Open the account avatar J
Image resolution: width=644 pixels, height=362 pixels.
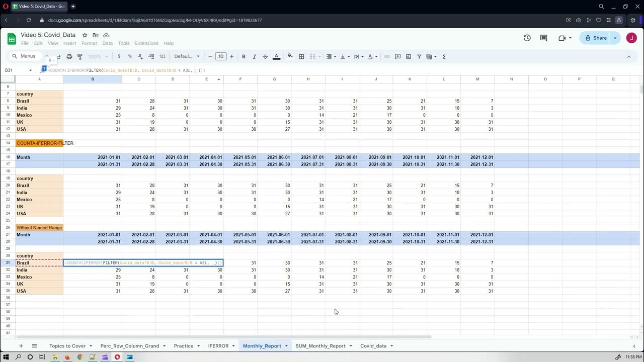(631, 38)
